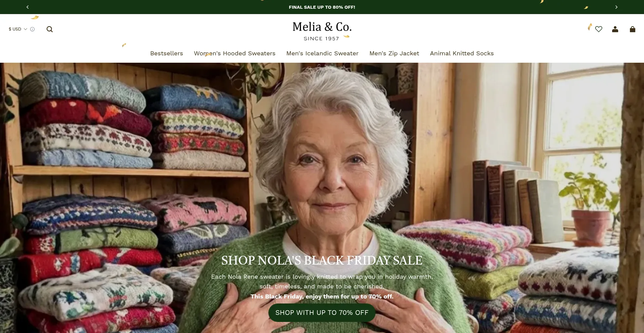Click Shop With Up To 70% Off button
The height and width of the screenshot is (333, 644).
[322, 313]
